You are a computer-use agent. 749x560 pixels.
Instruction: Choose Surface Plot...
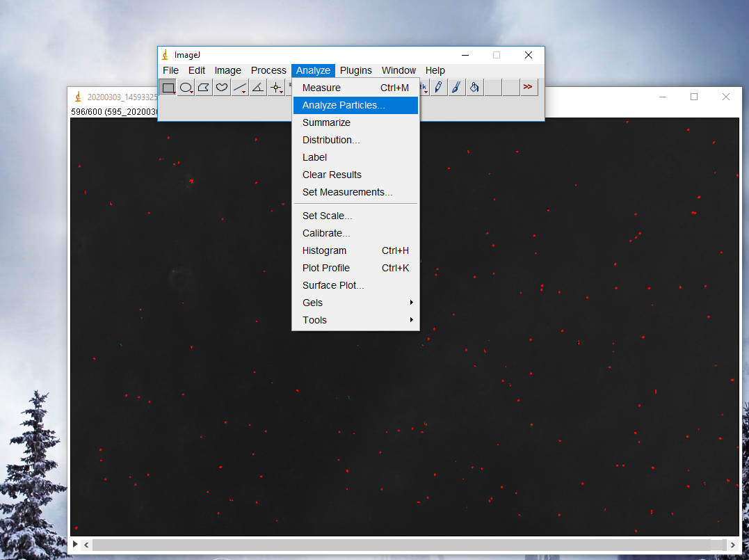355,285
